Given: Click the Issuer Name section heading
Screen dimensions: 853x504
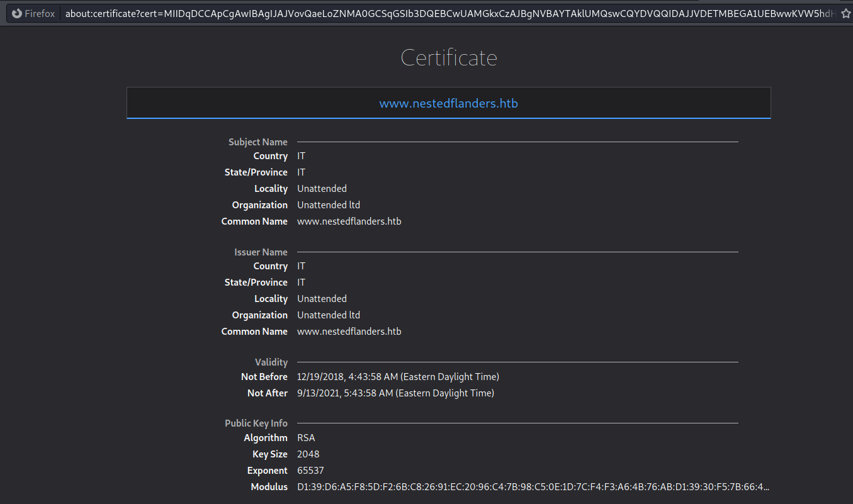Looking at the screenshot, I should pyautogui.click(x=261, y=252).
